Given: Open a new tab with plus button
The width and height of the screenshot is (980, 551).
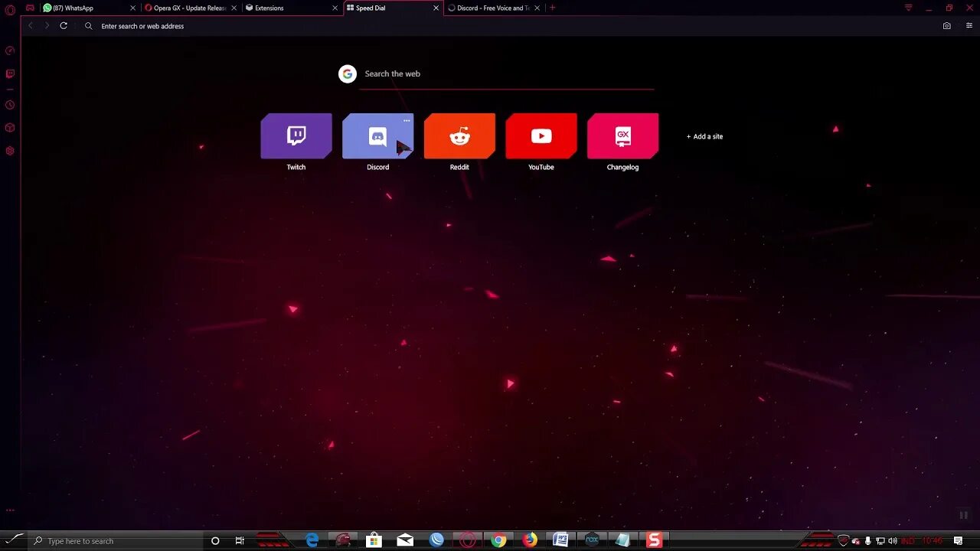Looking at the screenshot, I should (x=553, y=8).
